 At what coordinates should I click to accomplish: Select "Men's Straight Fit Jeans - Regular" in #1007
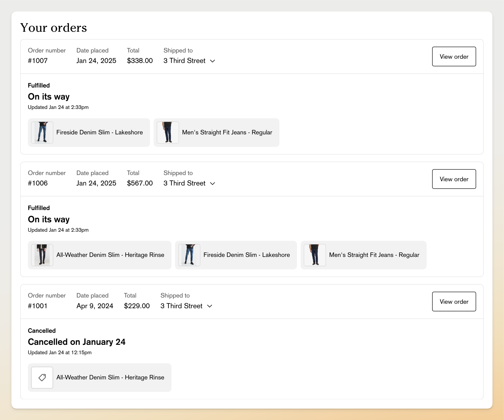pyautogui.click(x=227, y=132)
